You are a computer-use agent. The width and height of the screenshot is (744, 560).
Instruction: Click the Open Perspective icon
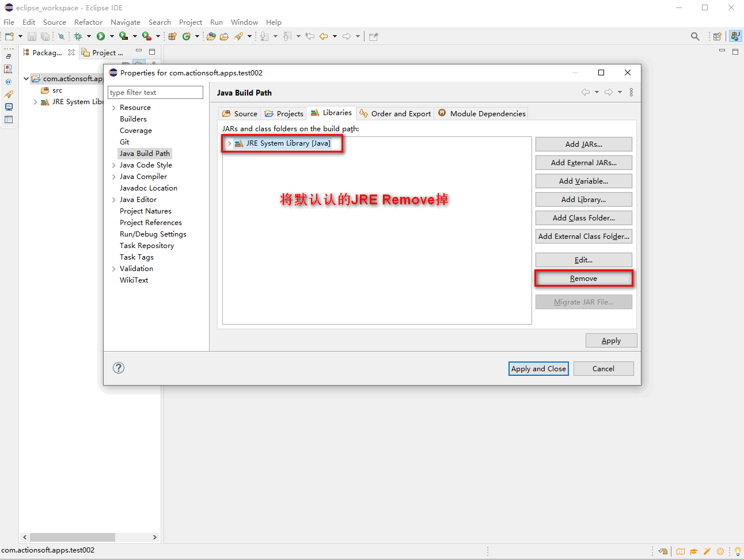[717, 36]
